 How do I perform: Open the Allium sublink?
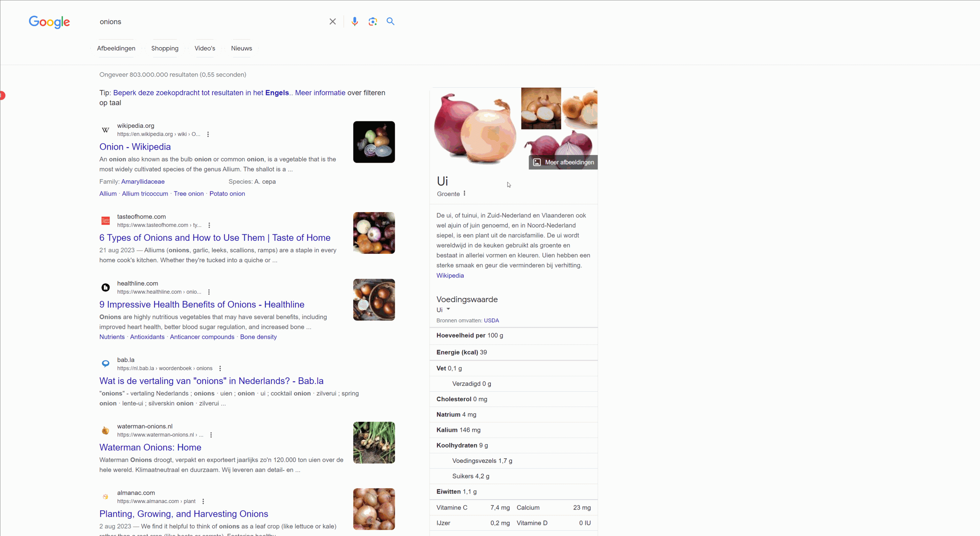pos(108,194)
